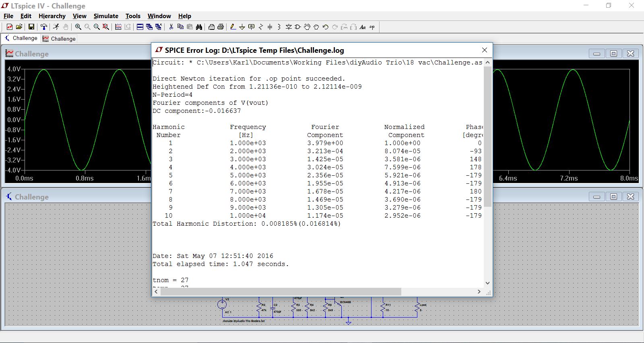This screenshot has height=343, width=644.
Task: Select the Text Aa tool
Action: tap(363, 27)
